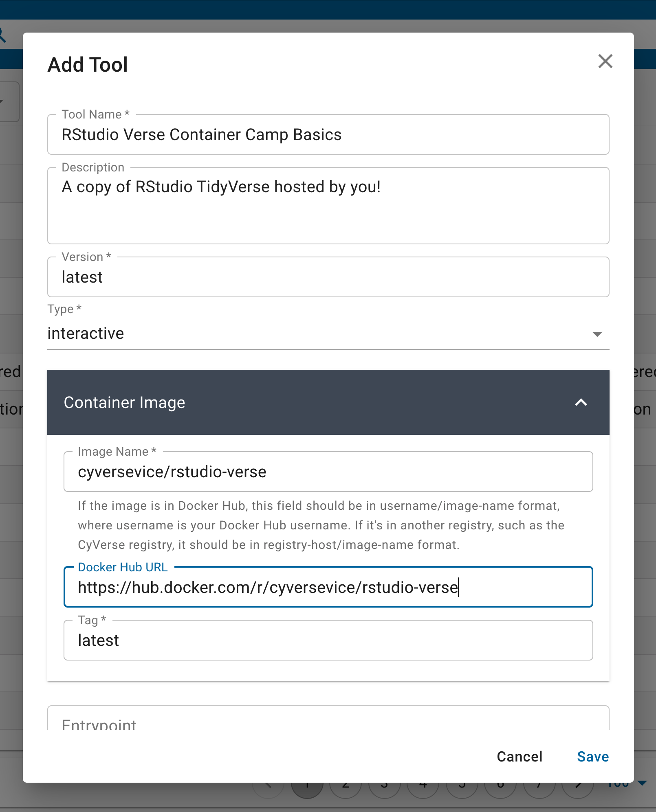Viewport: 656px width, 812px height.
Task: Click the Docker Hub image name helper text
Action: tap(321, 525)
